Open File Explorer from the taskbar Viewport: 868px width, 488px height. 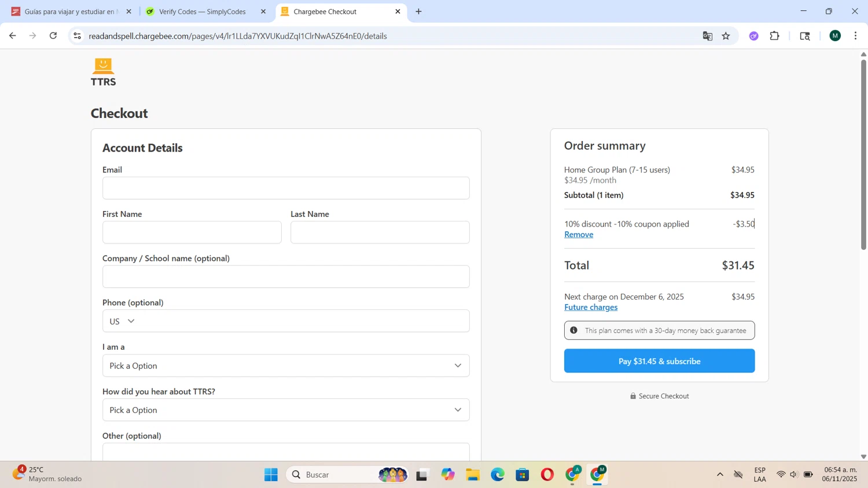[x=473, y=475]
